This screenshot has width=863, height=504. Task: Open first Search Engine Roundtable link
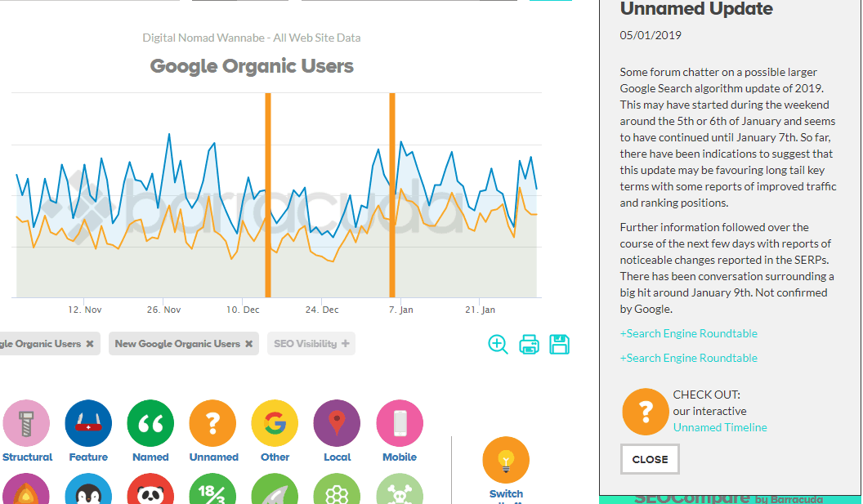(688, 333)
